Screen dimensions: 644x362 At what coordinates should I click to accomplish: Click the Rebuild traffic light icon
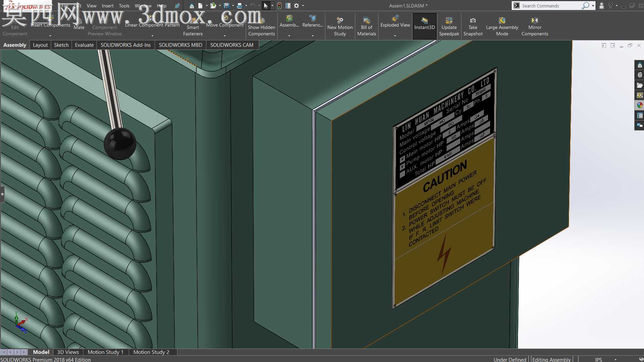[x=279, y=6]
